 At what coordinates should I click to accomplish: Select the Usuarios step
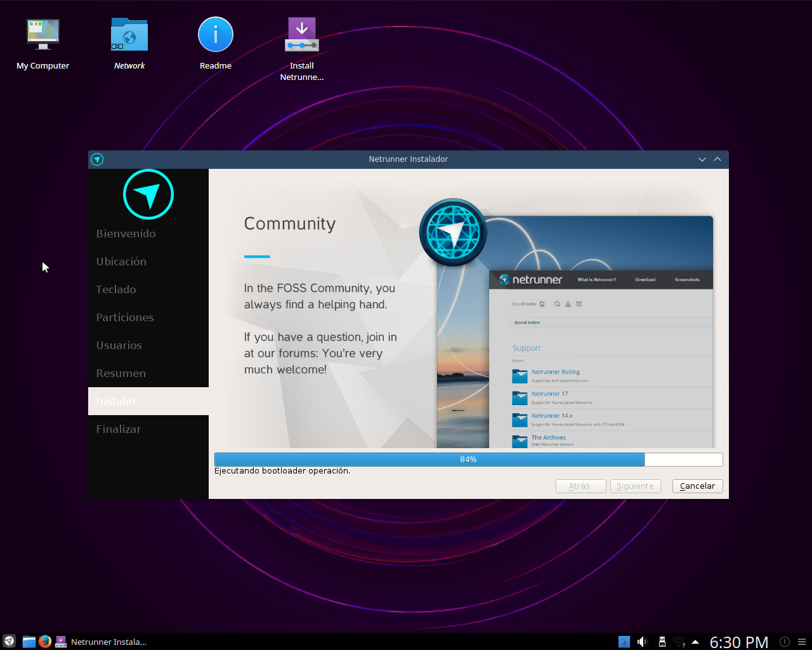pos(148,345)
